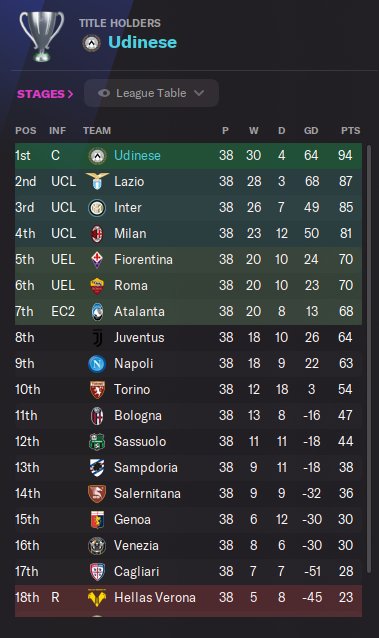Select the Napoli N badge

[x=97, y=364]
